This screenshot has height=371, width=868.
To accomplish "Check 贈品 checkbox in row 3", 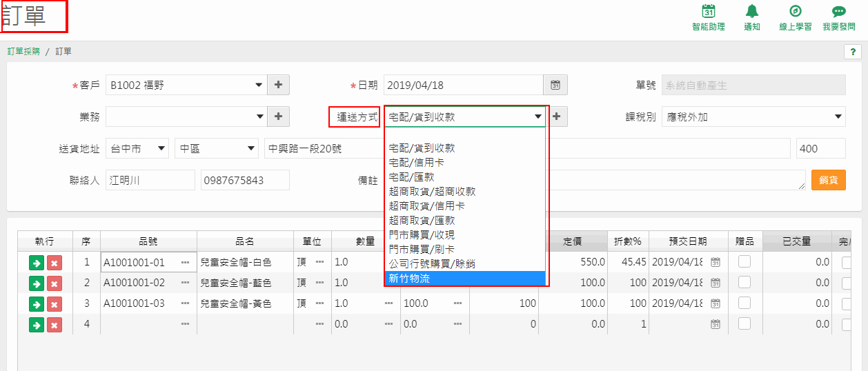I will [x=744, y=303].
